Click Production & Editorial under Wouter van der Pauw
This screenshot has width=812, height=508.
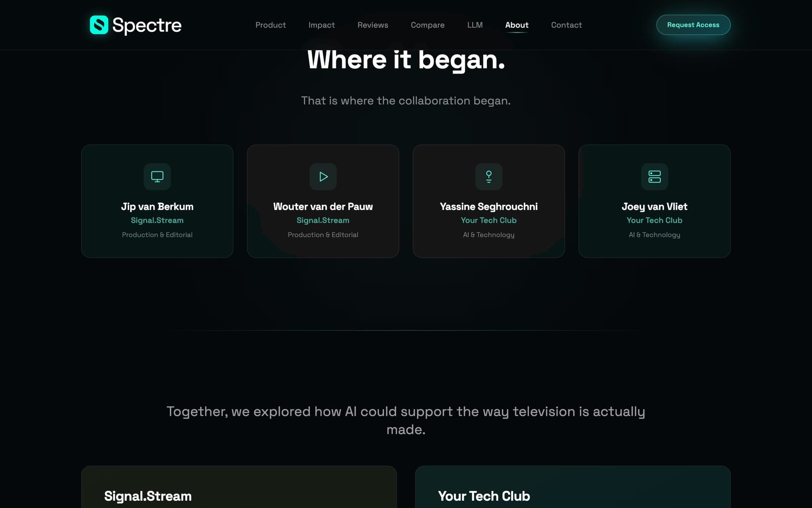click(323, 235)
